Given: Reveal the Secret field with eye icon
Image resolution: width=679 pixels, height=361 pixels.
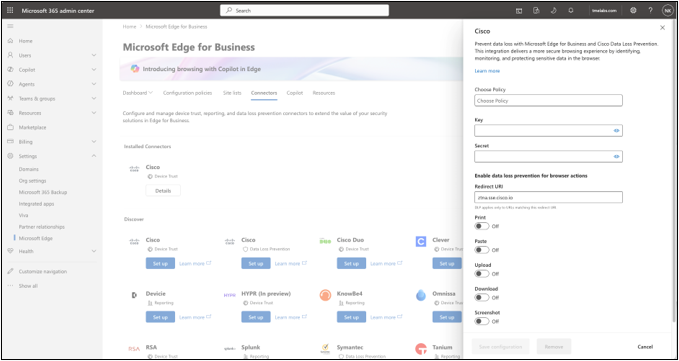Looking at the screenshot, I should (x=616, y=156).
